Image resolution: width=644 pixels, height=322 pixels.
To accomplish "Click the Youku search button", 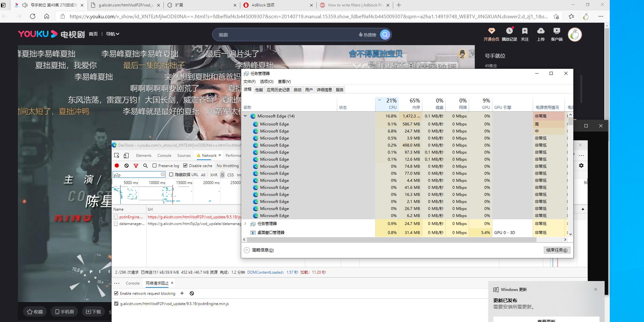I will pos(385,35).
